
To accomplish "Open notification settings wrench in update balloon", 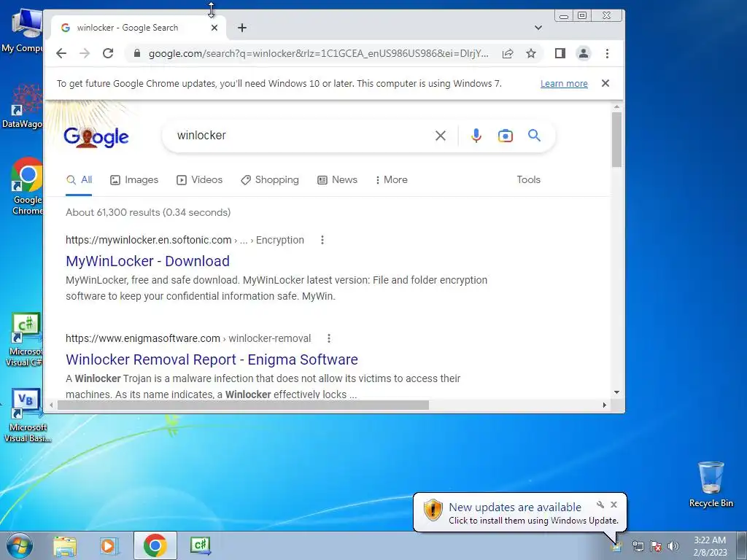I will tap(600, 505).
